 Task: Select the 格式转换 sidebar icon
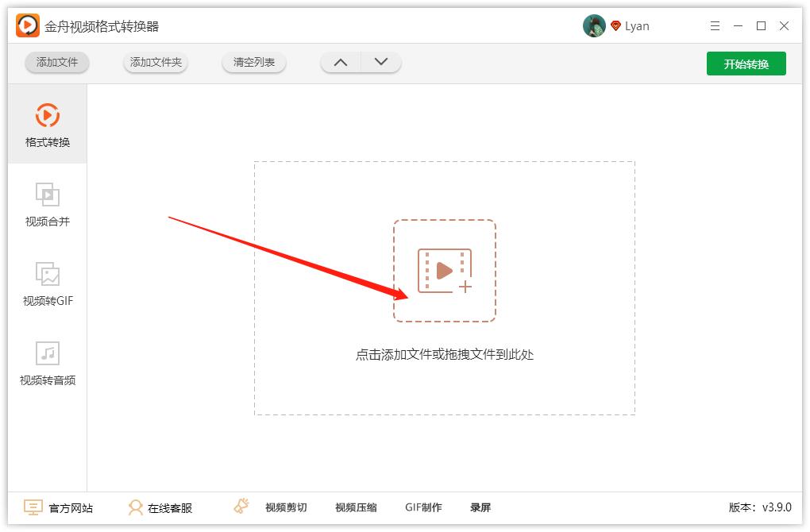point(48,124)
